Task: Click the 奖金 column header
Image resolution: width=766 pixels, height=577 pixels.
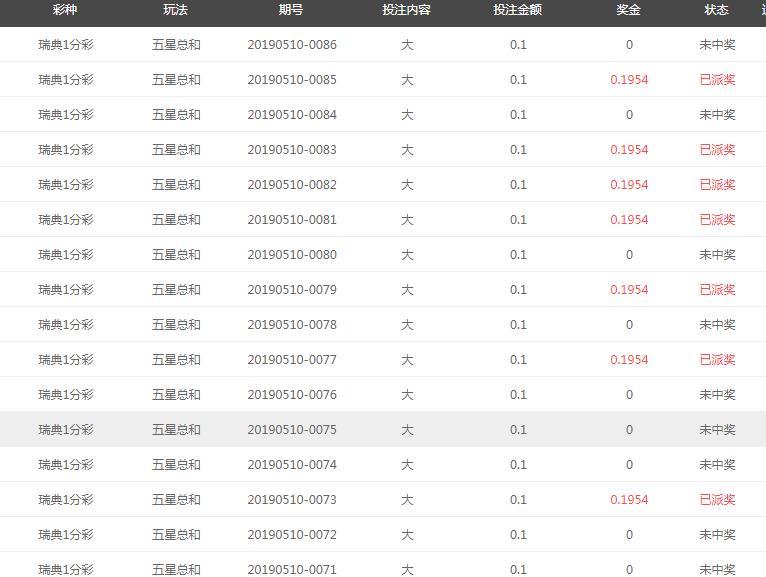Action: [628, 10]
